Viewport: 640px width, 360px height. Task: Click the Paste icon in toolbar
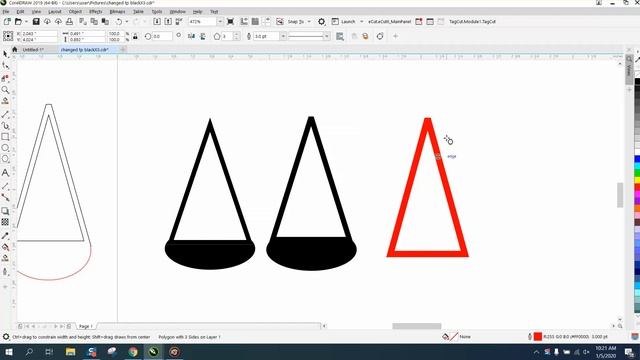(x=105, y=22)
